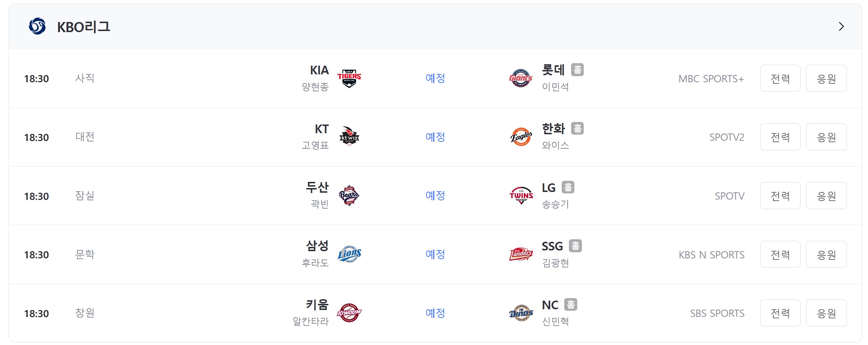Click the Hanwha Eagles team logo

(x=521, y=137)
